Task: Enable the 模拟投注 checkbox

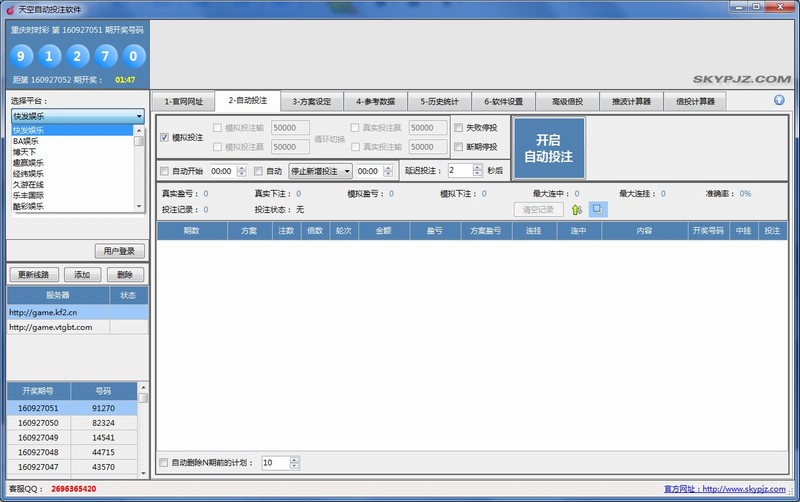Action: click(165, 137)
